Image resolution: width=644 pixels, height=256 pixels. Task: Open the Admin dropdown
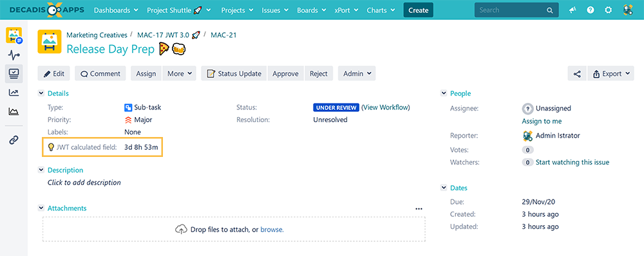click(x=357, y=74)
